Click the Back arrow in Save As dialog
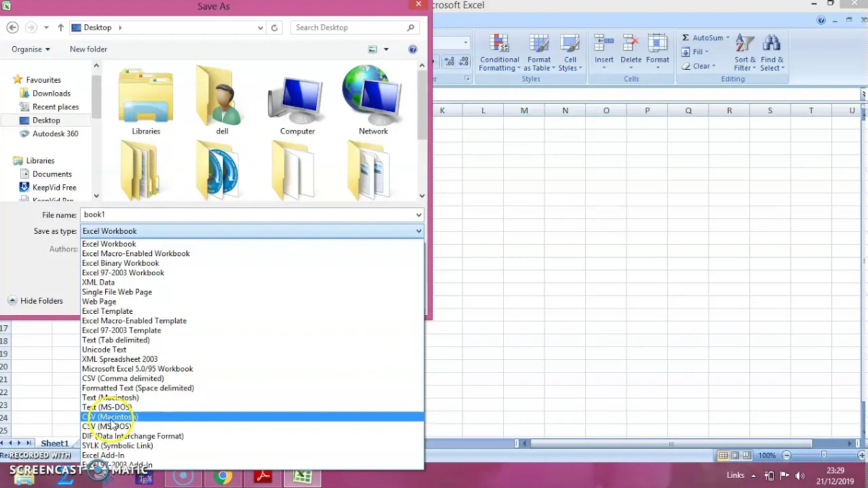The image size is (868, 488). (x=12, y=28)
